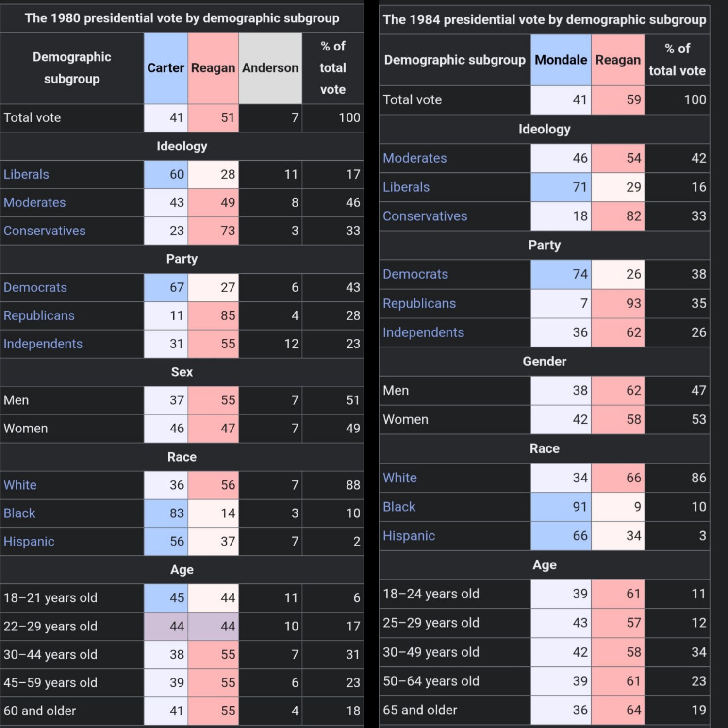
Task: Click the Carter column header
Action: click(x=165, y=68)
